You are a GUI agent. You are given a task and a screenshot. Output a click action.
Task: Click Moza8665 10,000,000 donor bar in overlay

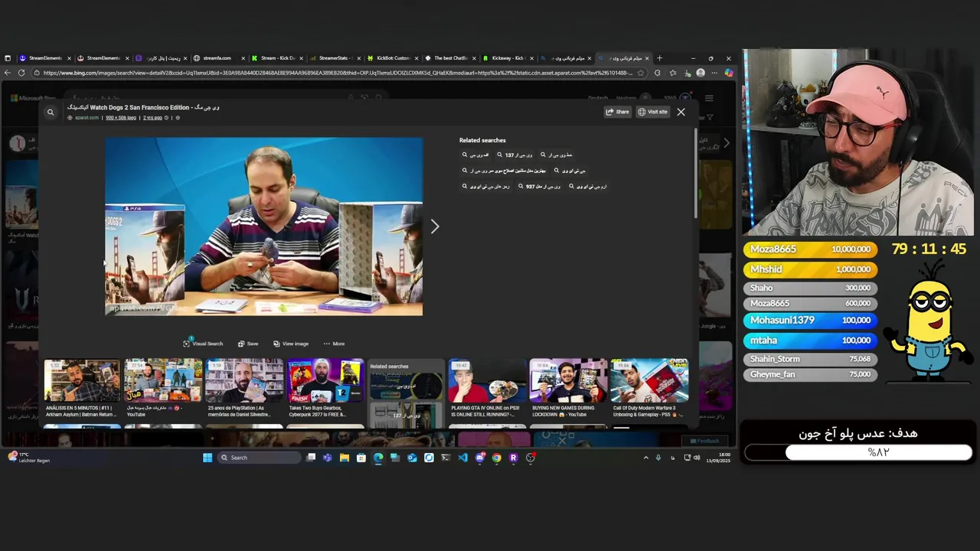click(809, 249)
